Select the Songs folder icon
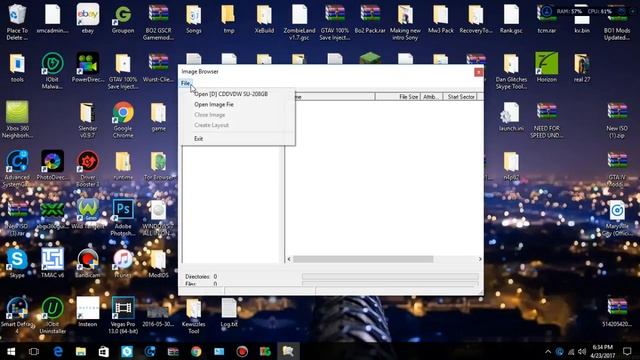Viewport: 640px width, 360px height. (x=193, y=18)
